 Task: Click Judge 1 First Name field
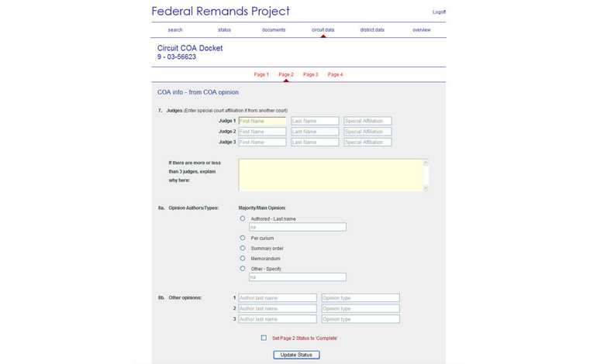point(262,121)
